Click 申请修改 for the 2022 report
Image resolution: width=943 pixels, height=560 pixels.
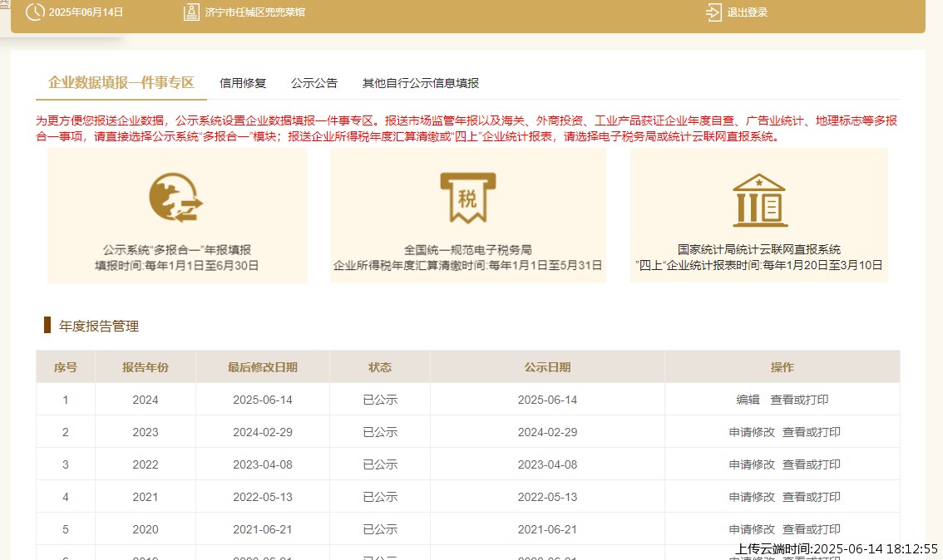coord(752,464)
